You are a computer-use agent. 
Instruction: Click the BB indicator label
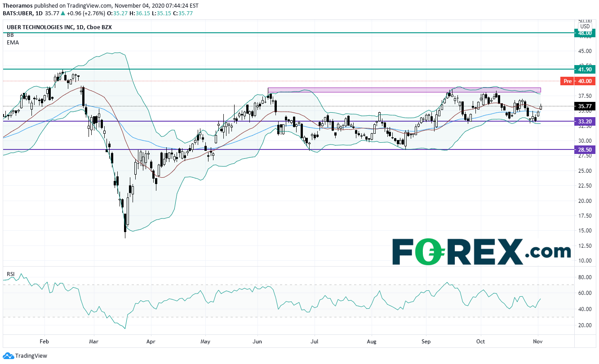point(10,35)
